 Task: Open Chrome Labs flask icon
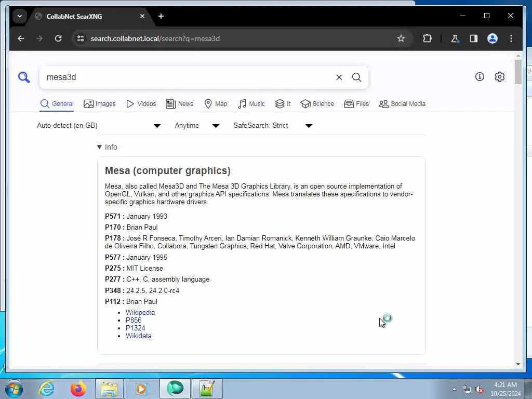click(455, 38)
